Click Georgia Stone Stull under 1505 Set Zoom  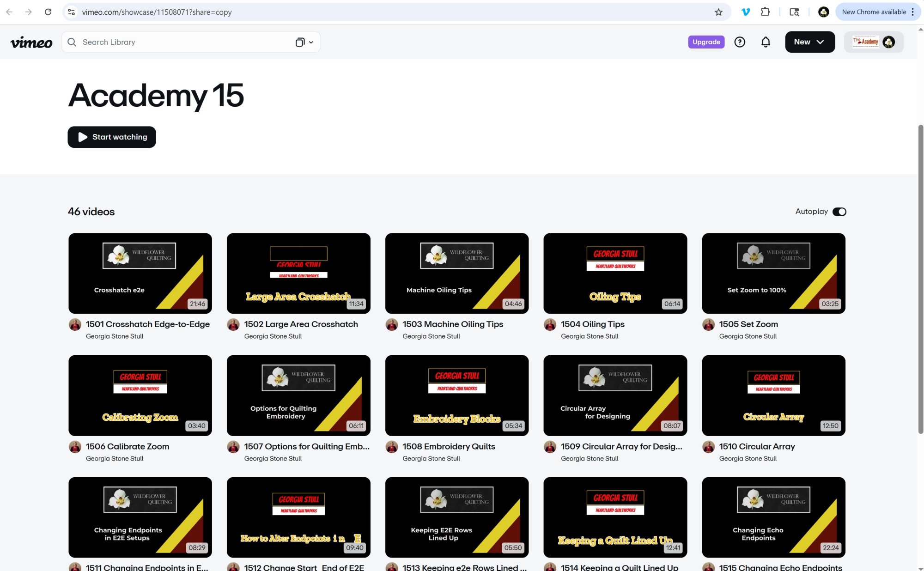748,336
